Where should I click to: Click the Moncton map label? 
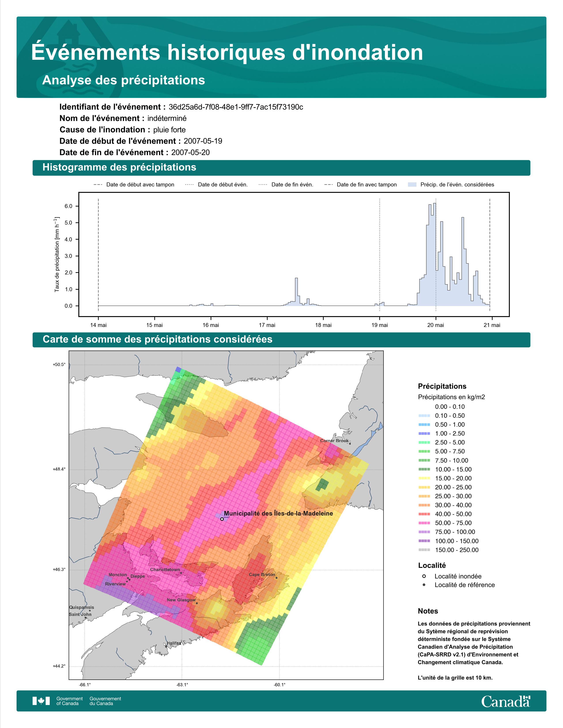[x=118, y=575]
